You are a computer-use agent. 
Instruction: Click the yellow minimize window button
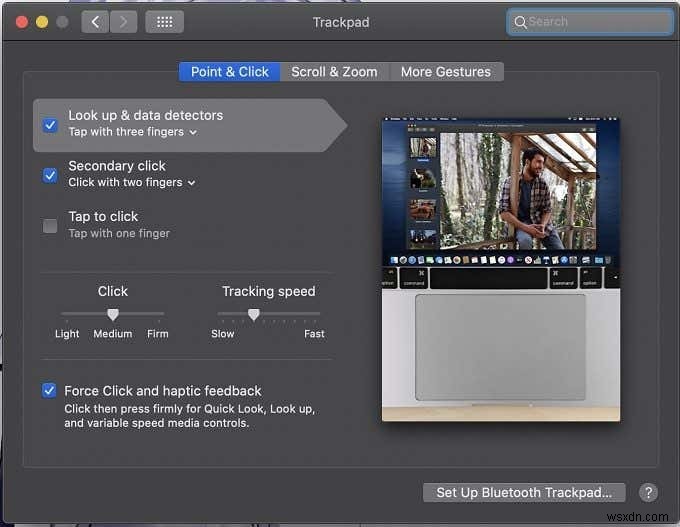click(42, 21)
